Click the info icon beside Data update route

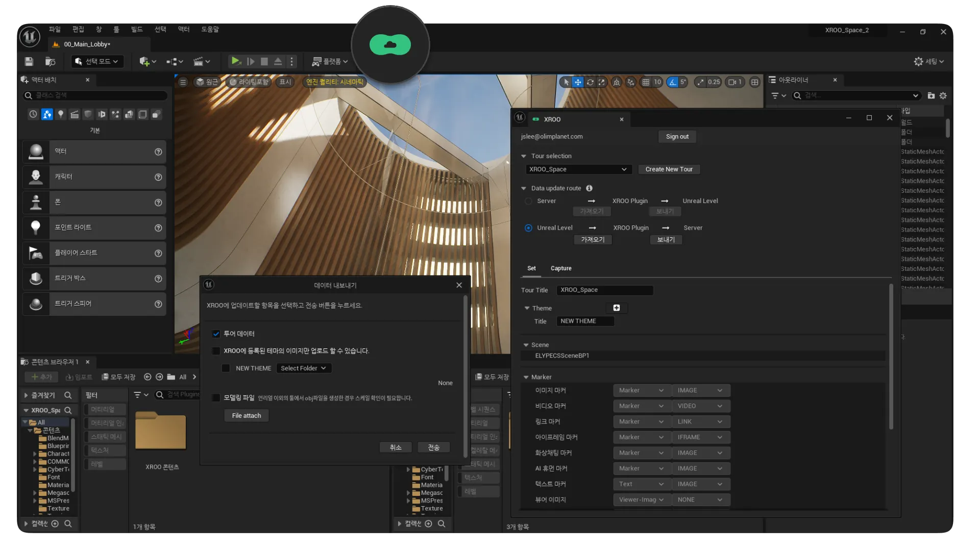[x=589, y=188]
